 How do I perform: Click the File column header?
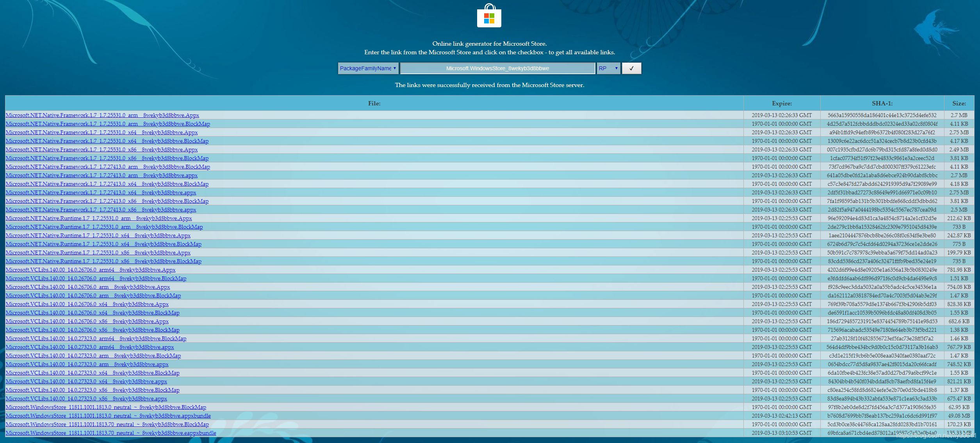pos(374,103)
